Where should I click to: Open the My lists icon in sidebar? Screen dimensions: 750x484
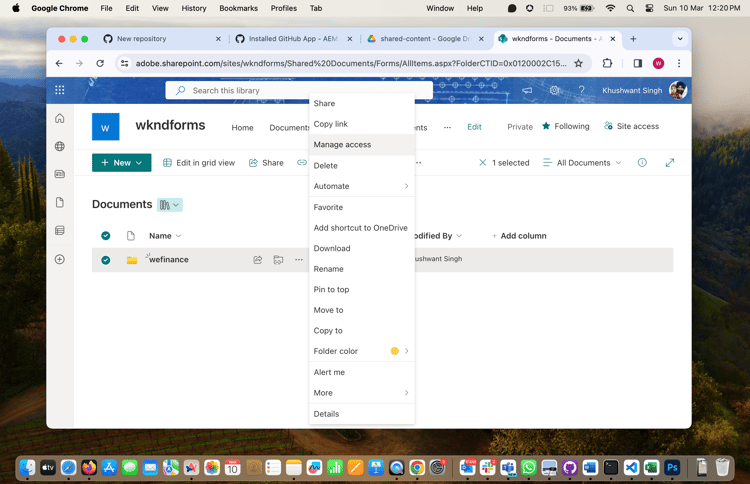tap(60, 231)
